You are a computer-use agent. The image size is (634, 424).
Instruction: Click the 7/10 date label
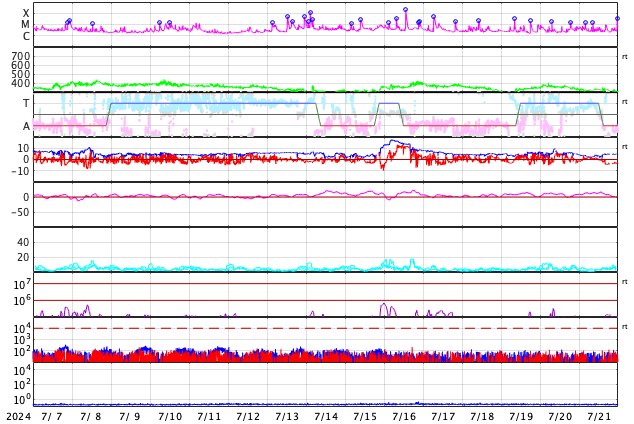pos(170,416)
